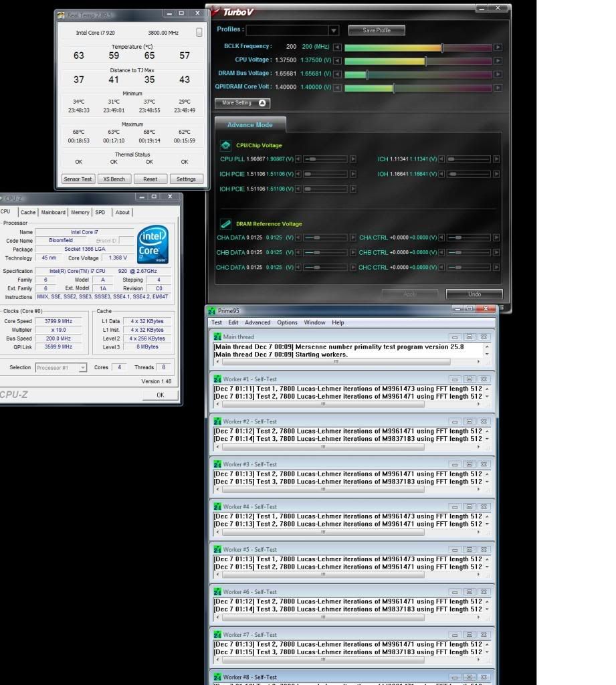The image size is (616, 685).
Task: Open Processor #1 selection dropdown in CPU-Z
Action: [82, 368]
